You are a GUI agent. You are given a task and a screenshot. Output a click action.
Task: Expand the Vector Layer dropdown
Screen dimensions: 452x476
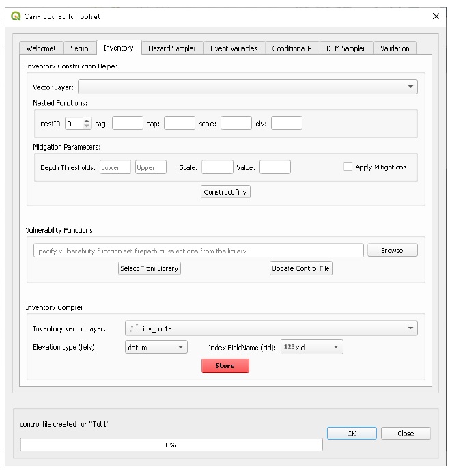[x=248, y=87]
